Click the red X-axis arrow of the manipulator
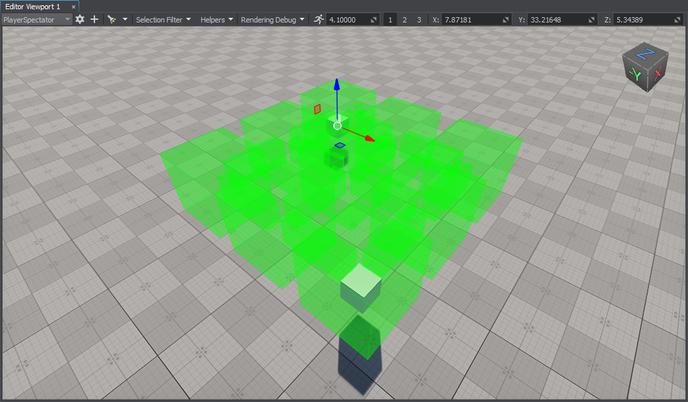Screen dimensions: 688x402 (369, 138)
